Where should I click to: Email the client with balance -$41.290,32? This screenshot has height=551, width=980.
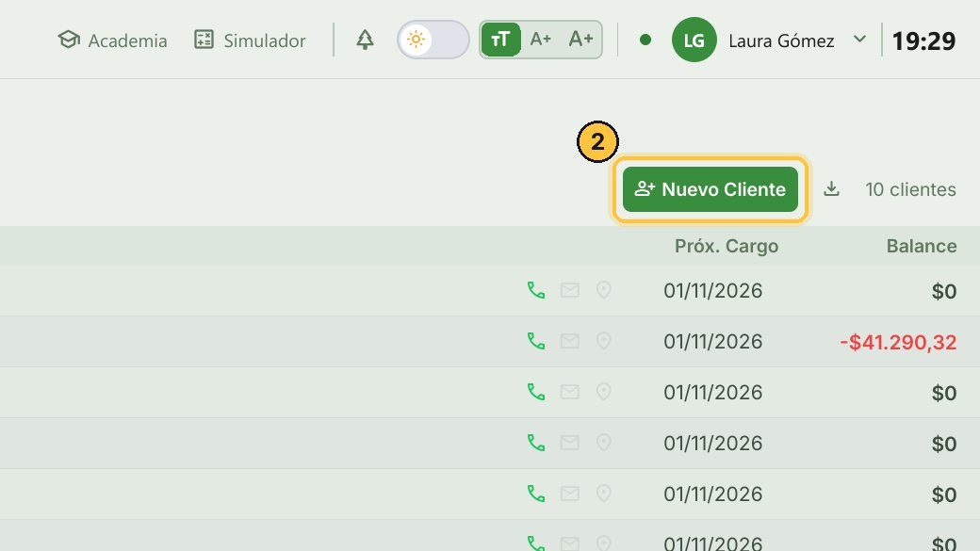(569, 341)
